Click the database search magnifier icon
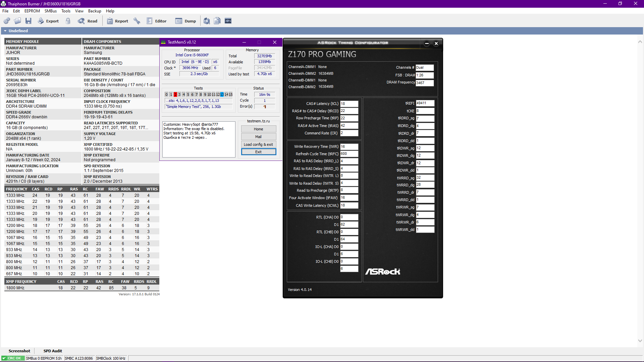This screenshot has height=362, width=644. [x=207, y=21]
